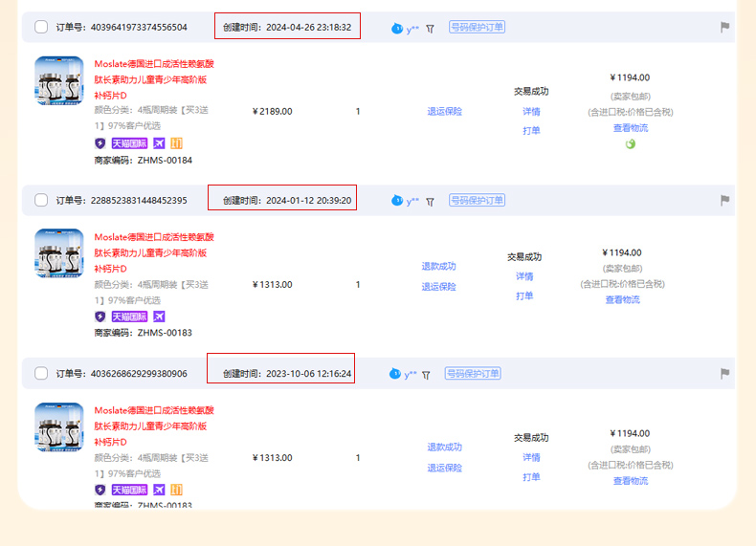
Task: Click creation time 2024-04-26 23:18:32
Action: point(287,28)
